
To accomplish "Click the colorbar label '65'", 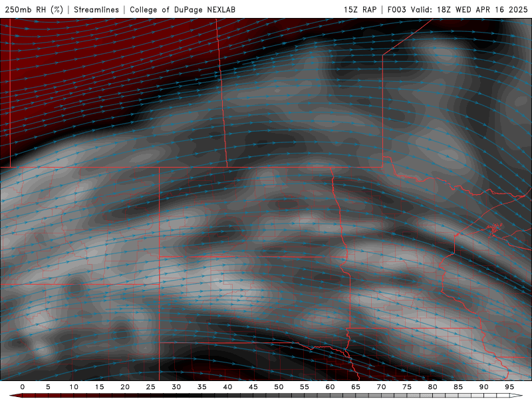I will point(356,387).
